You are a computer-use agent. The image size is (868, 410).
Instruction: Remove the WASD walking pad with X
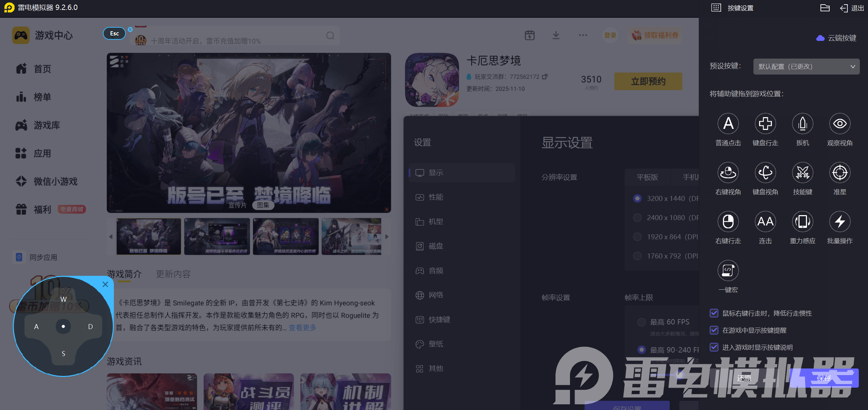coord(105,284)
